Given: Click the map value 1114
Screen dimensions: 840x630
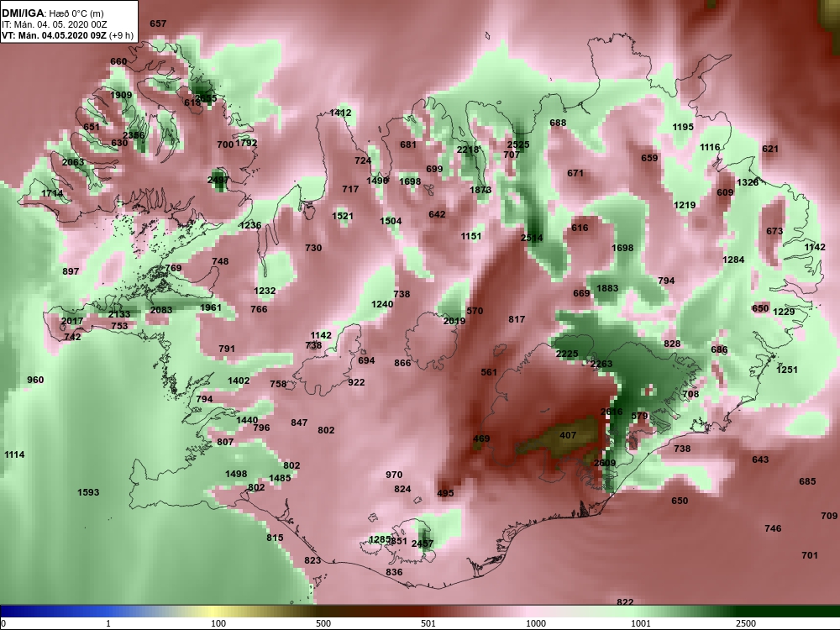Looking at the screenshot, I should tap(14, 454).
